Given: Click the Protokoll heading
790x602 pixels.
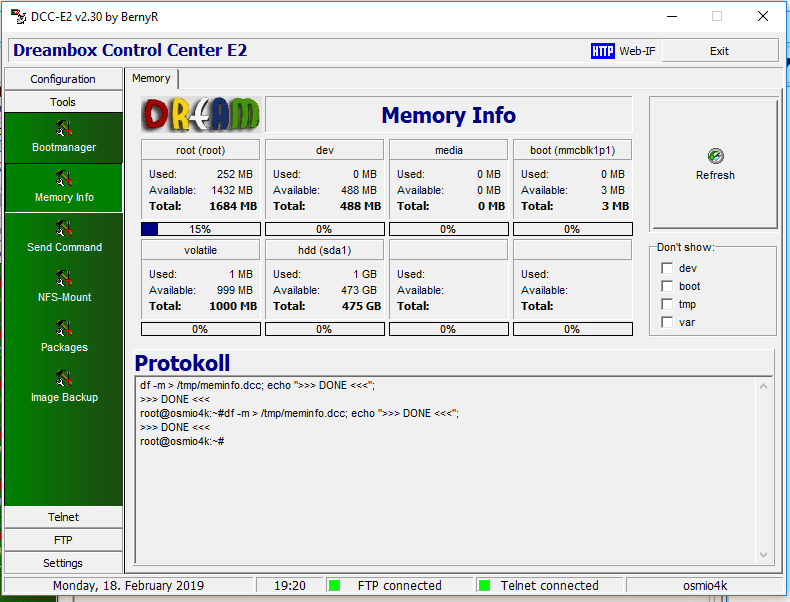Looking at the screenshot, I should pyautogui.click(x=182, y=363).
